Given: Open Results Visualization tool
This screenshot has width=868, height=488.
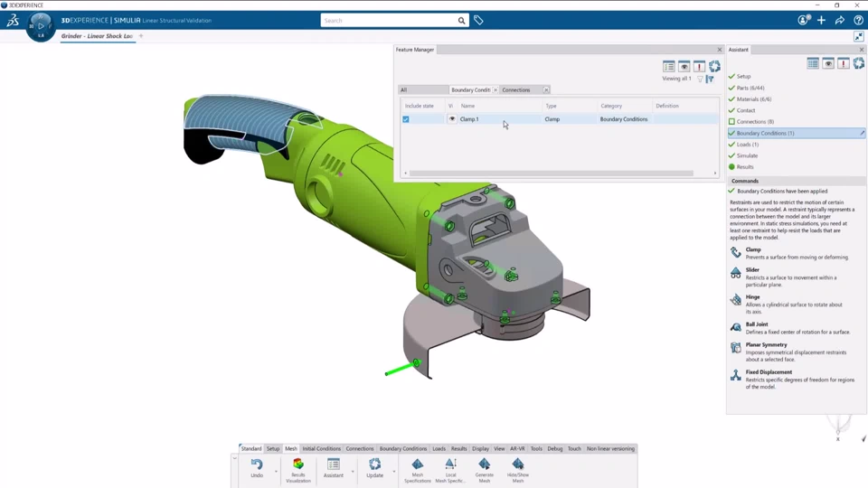Looking at the screenshot, I should coord(298,469).
